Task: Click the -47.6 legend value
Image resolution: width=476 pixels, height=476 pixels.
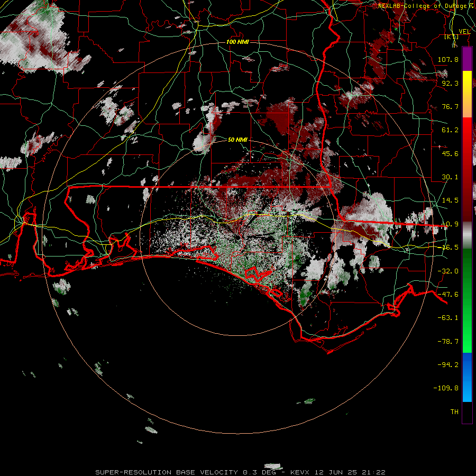Action: point(448,295)
